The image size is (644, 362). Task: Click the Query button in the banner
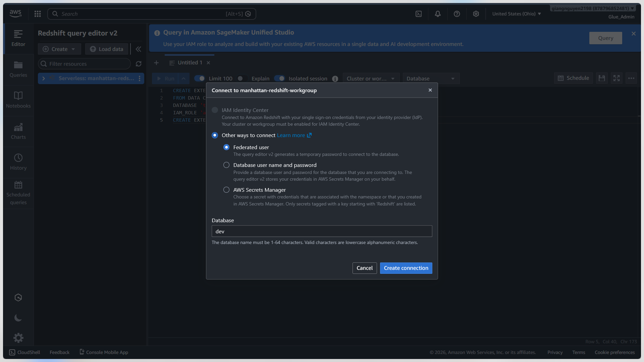(x=606, y=38)
